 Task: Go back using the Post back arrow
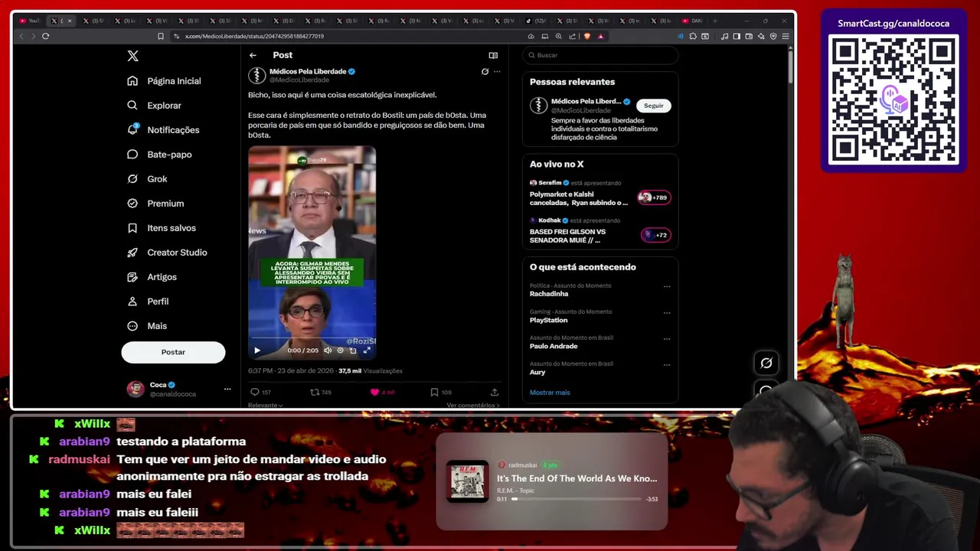click(x=253, y=55)
